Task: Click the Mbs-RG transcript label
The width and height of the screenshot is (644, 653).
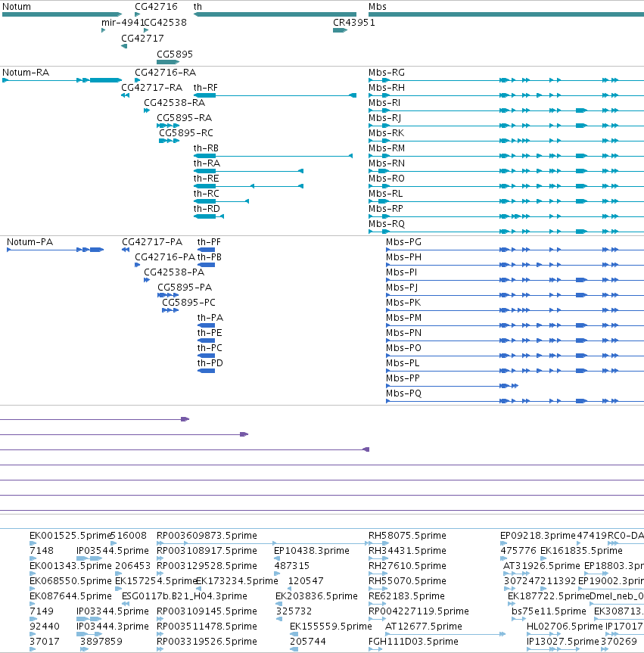Action: coord(387,73)
